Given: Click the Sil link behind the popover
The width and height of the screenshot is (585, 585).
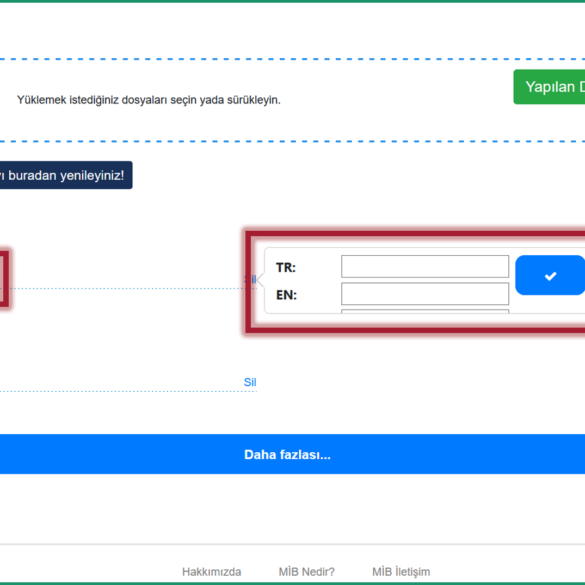Looking at the screenshot, I should point(250,279).
